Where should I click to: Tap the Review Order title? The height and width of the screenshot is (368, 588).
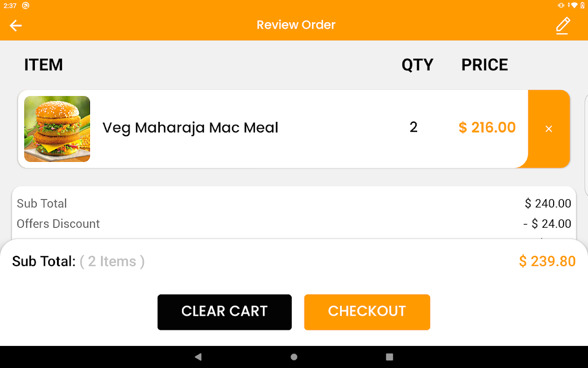tap(296, 25)
